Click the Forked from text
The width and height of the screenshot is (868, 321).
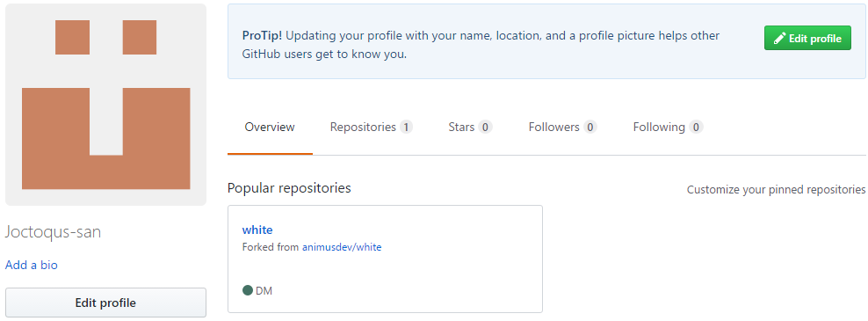coord(271,247)
